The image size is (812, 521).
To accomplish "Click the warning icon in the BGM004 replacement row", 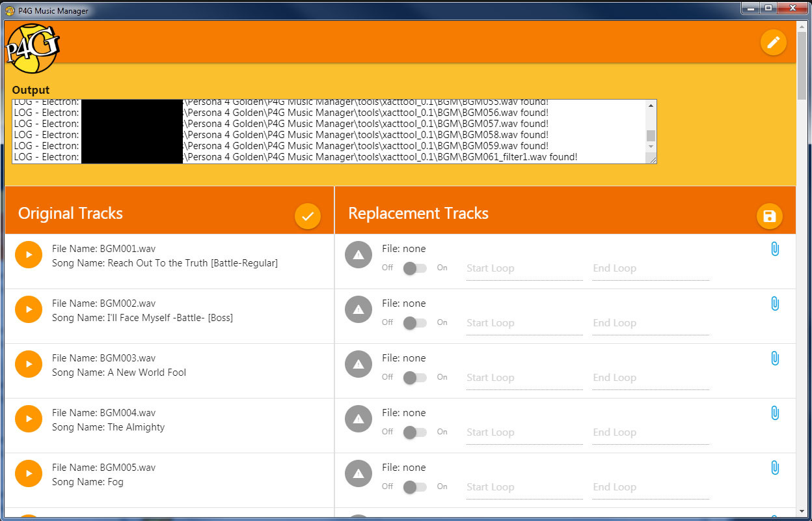I will pyautogui.click(x=359, y=419).
